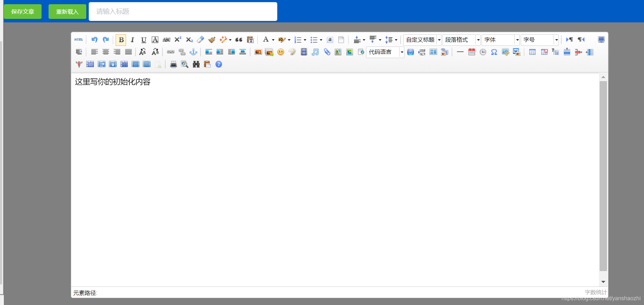
Task: Click the select-all icon
Action: tap(330, 40)
